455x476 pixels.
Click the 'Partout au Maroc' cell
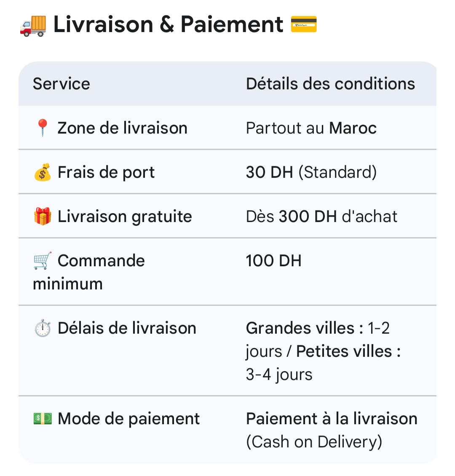311,128
